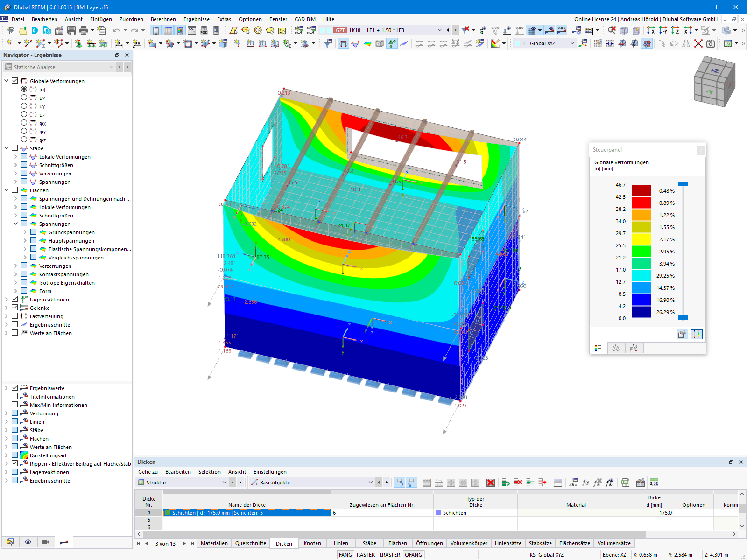Image resolution: width=747 pixels, height=560 pixels.
Task: Click the navigation cube view orientation
Action: tap(714, 82)
